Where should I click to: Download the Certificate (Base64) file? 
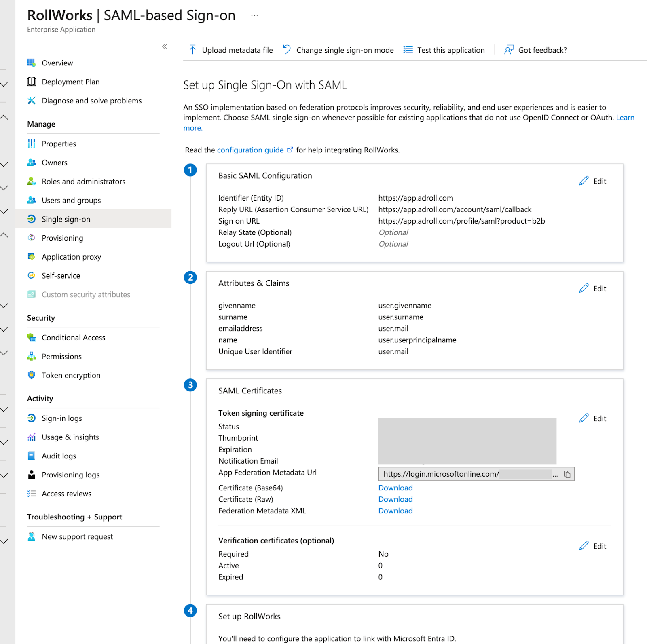[395, 488]
